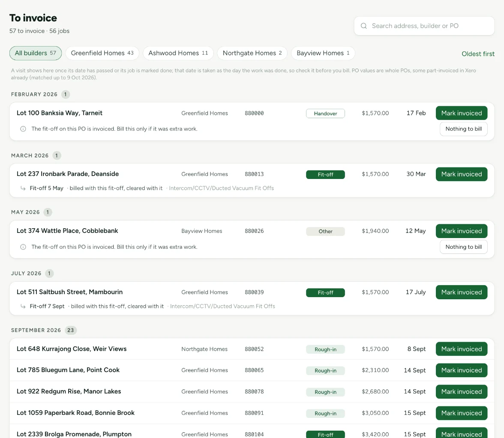Click PO number 880052

click(254, 349)
